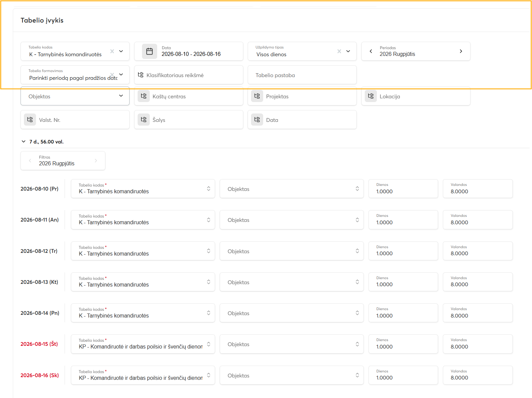Go to previous Periodas month
Image resolution: width=532 pixels, height=398 pixels.
371,51
